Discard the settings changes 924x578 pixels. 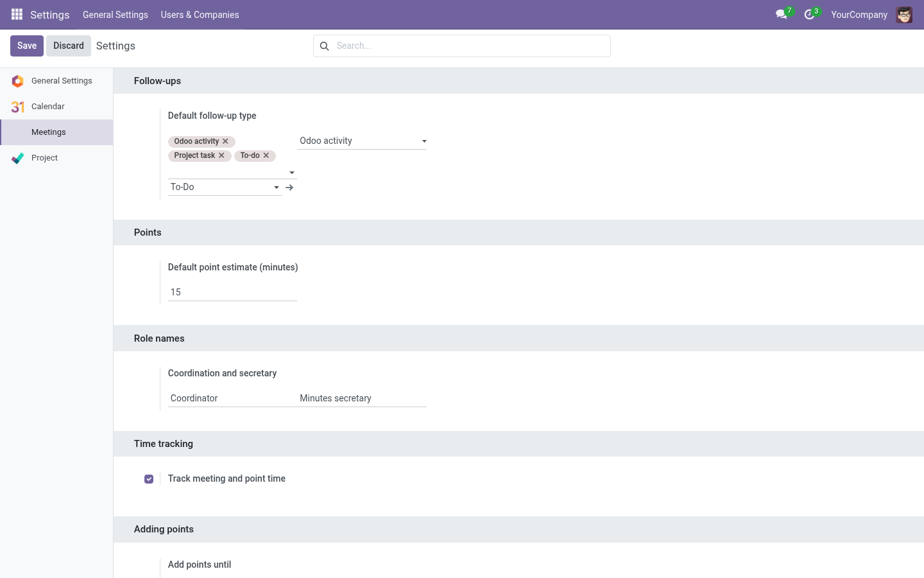coord(69,46)
